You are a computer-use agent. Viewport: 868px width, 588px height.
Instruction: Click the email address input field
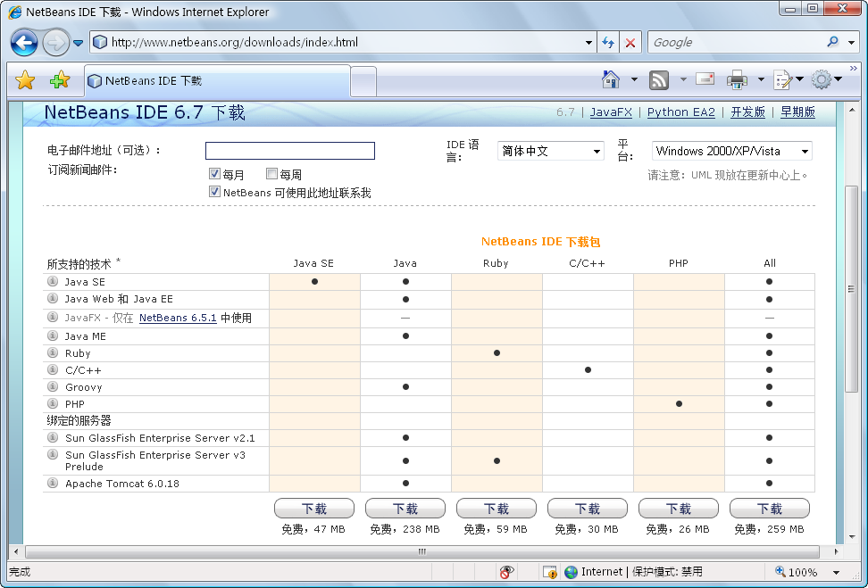289,151
